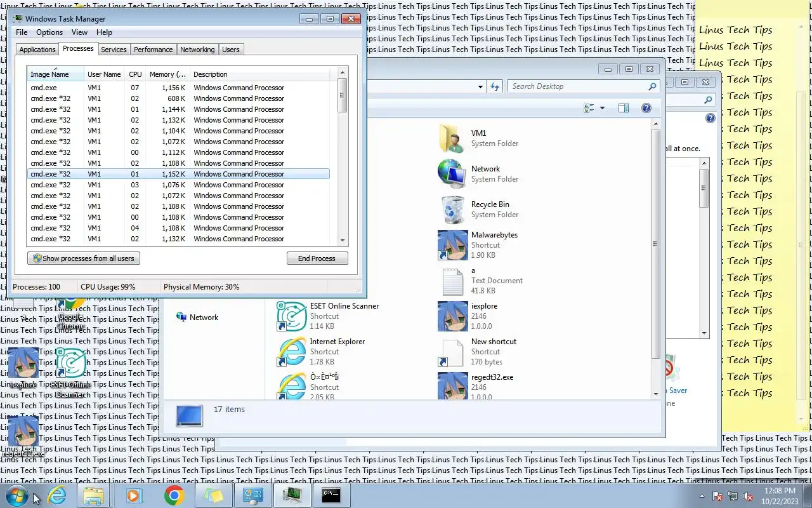
Task: Switch to Command Prompt taskbar icon
Action: (331, 495)
